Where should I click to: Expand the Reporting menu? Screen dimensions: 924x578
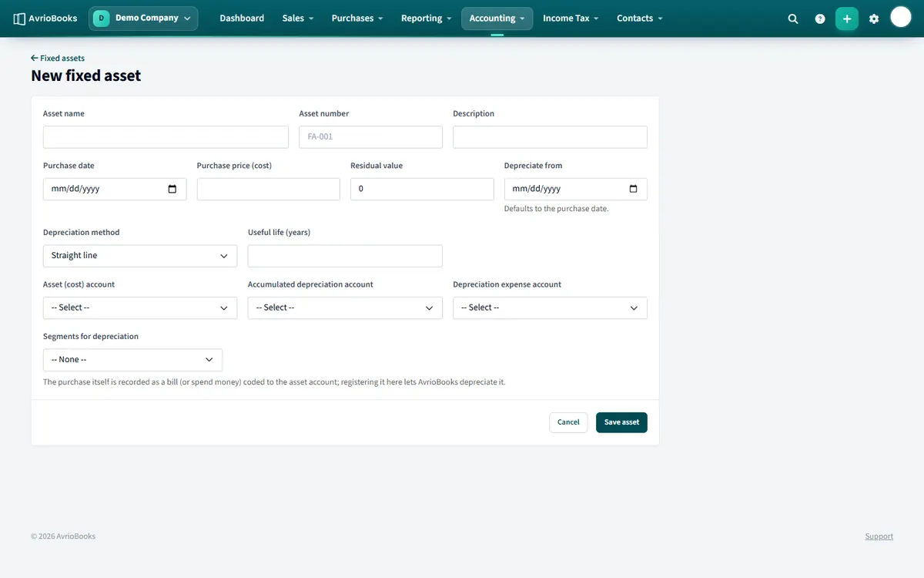[x=427, y=18]
